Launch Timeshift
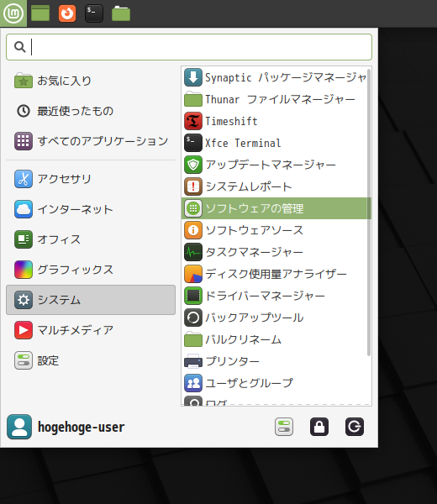437x504 pixels. (x=275, y=121)
